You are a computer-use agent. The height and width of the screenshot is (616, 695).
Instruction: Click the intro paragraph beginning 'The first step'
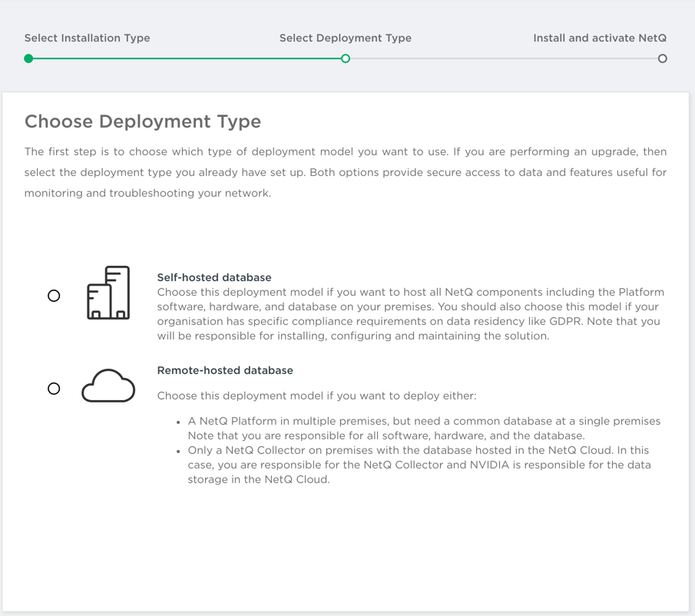pyautogui.click(x=346, y=172)
